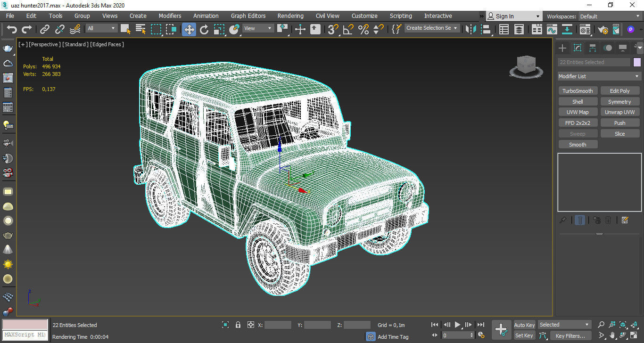The image size is (644, 343).
Task: Redo the last undone operation
Action: (x=27, y=29)
